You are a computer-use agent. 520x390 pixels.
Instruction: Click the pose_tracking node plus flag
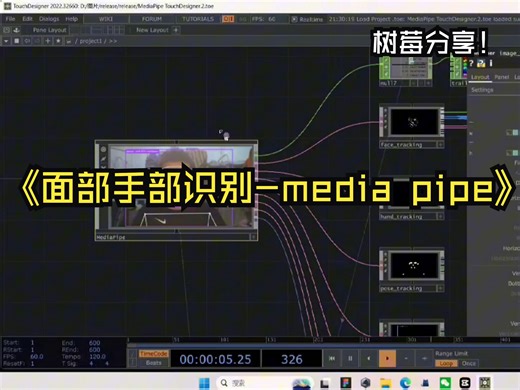tap(440, 288)
